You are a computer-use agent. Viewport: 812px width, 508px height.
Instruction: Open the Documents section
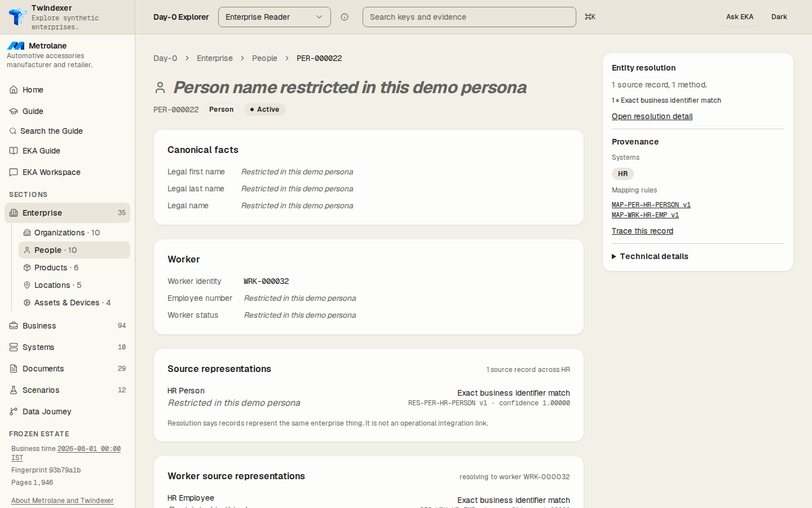tap(67, 369)
